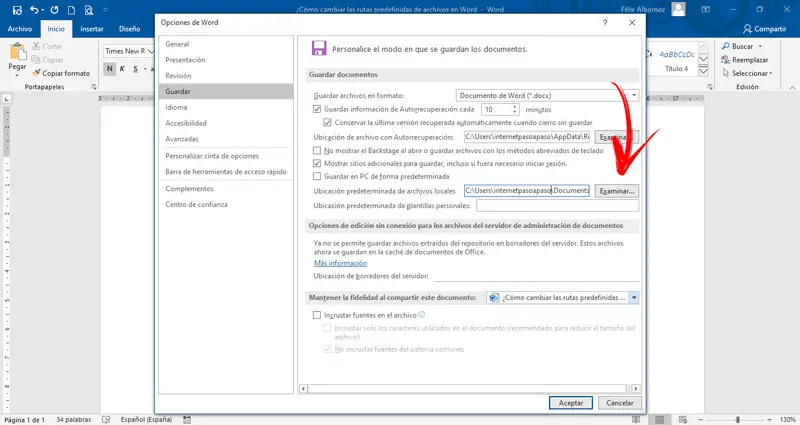The height and width of the screenshot is (425, 800).
Task: Click ribbon display options icon
Action: click(706, 9)
